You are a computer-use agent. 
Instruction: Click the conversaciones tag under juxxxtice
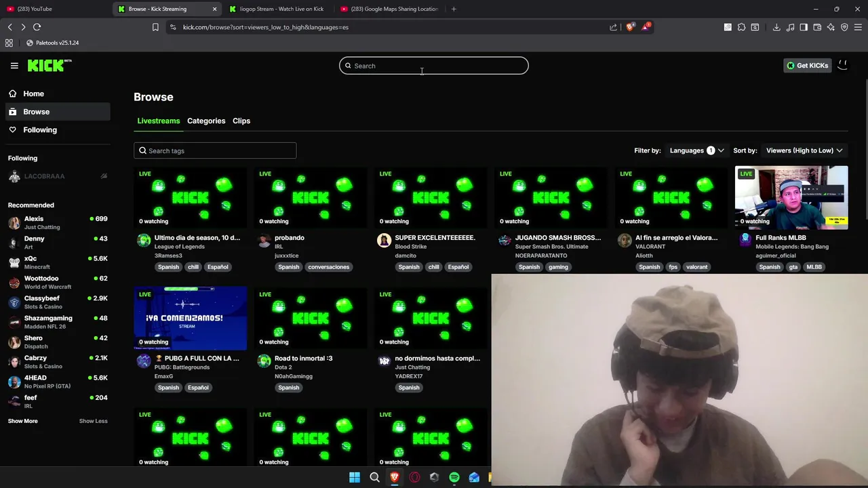[328, 267]
